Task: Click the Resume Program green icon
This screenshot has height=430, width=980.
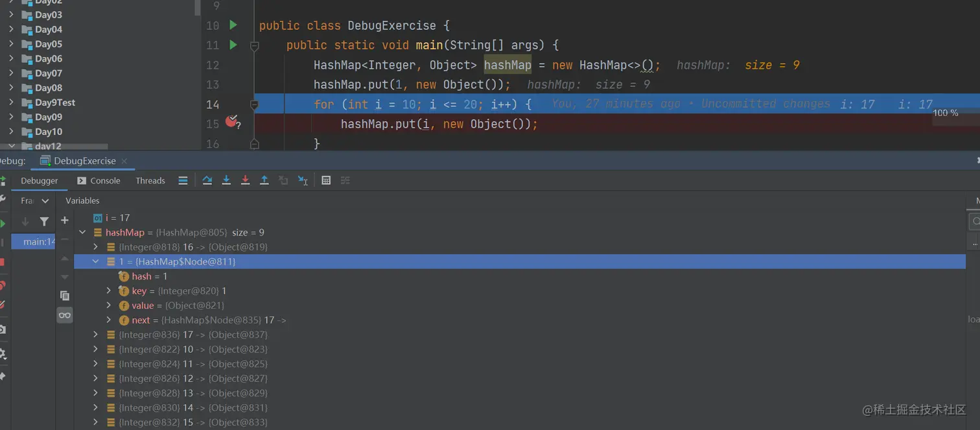Action: pyautogui.click(x=3, y=224)
